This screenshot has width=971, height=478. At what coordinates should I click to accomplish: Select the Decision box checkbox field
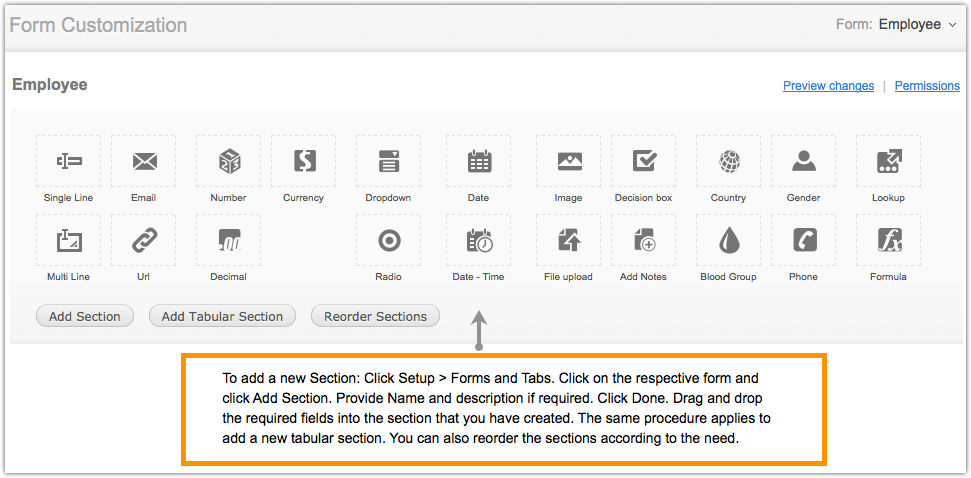coord(643,161)
